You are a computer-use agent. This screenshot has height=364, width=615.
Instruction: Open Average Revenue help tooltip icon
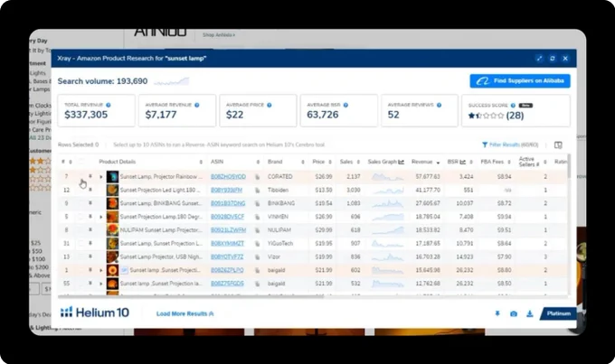197,105
